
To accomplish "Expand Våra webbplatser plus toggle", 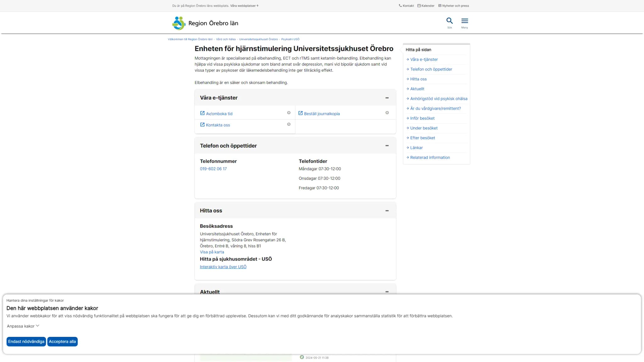I will pyautogui.click(x=244, y=6).
